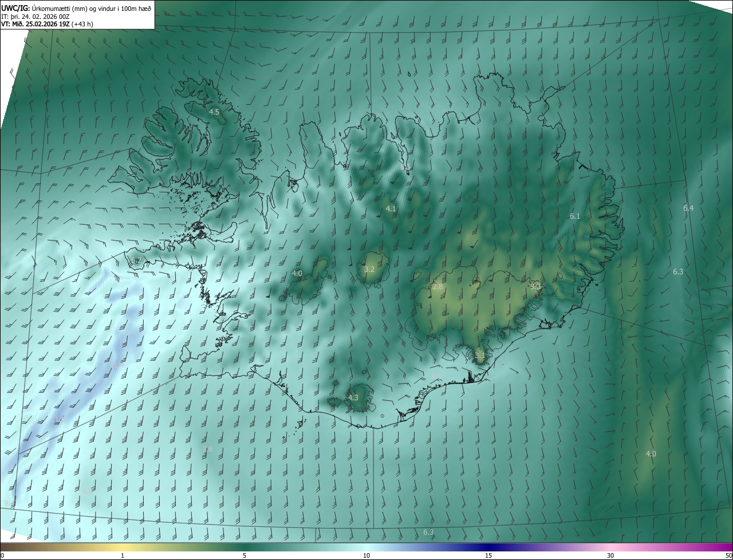Click the '10' tick on the color scale
The image size is (733, 560).
(x=366, y=555)
